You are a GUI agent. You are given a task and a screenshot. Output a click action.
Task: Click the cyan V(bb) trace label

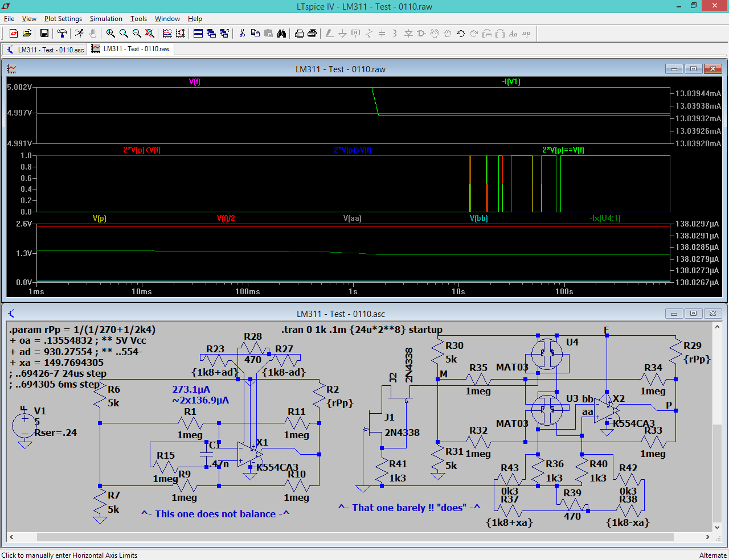479,219
